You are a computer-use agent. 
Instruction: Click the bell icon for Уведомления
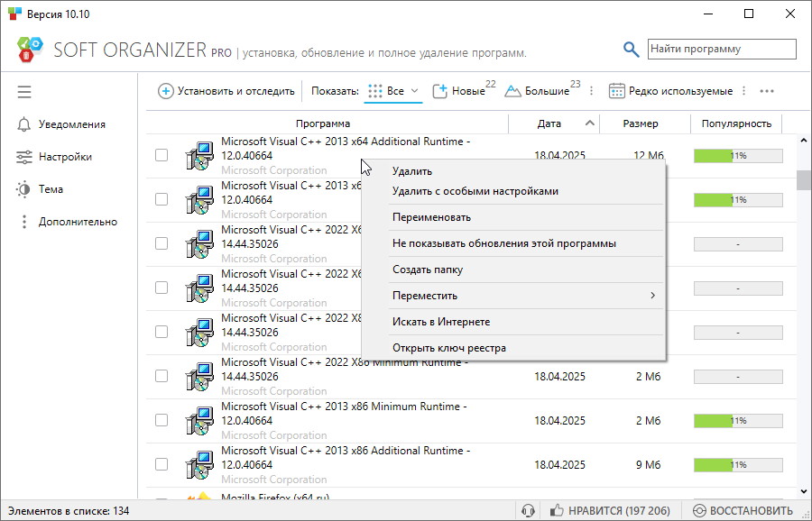pyautogui.click(x=23, y=124)
